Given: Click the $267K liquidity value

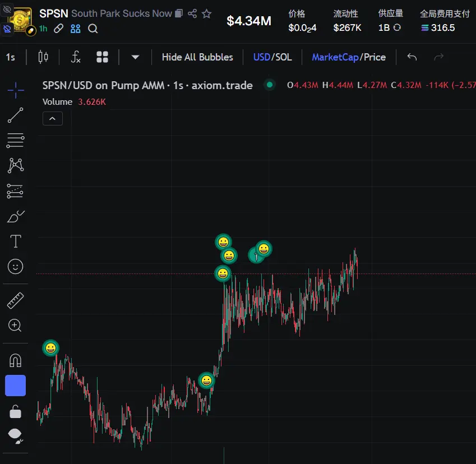Looking at the screenshot, I should pos(347,28).
